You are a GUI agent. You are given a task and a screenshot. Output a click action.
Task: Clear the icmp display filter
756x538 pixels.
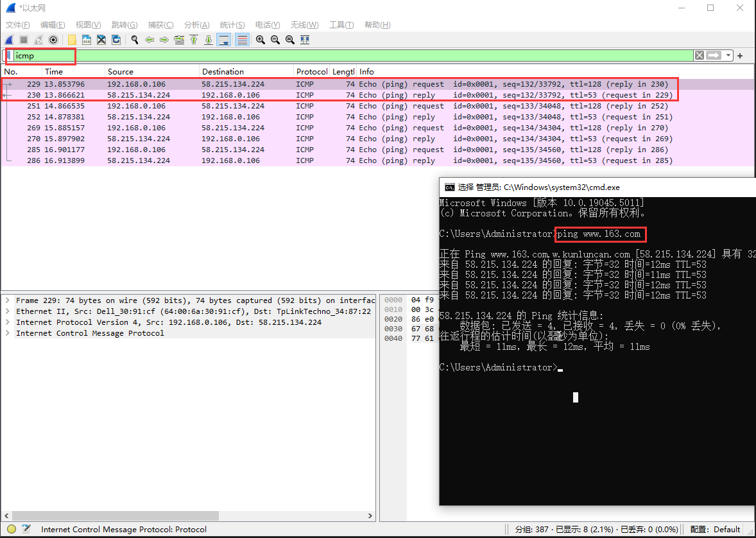point(699,55)
